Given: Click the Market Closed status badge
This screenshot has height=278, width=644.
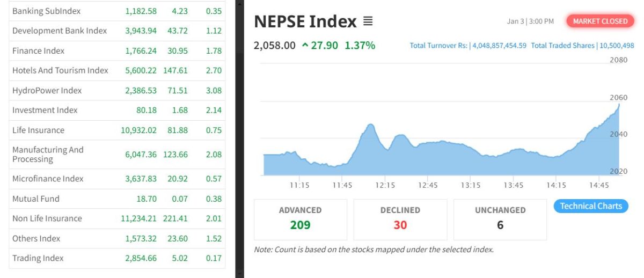Looking at the screenshot, I should pos(599,21).
